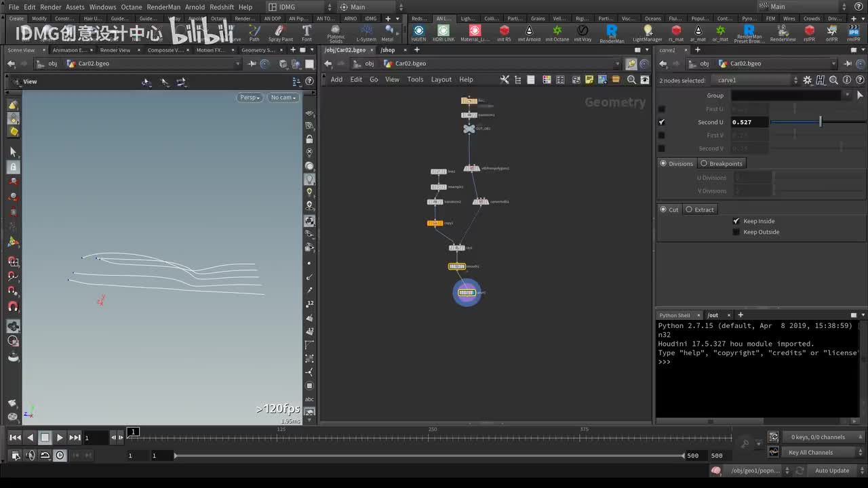The width and height of the screenshot is (868, 488).
Task: Expand the Group field dropdown arrow
Action: point(847,96)
